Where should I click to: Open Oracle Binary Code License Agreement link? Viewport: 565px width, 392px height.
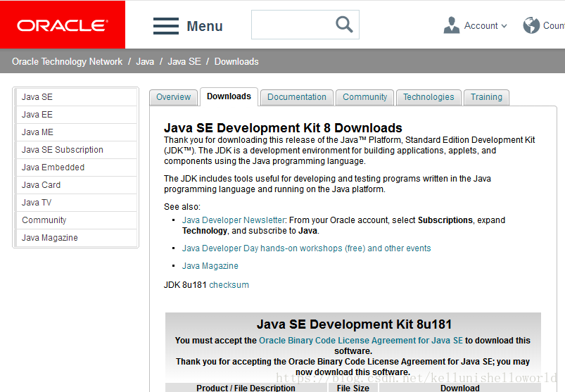coord(361,341)
